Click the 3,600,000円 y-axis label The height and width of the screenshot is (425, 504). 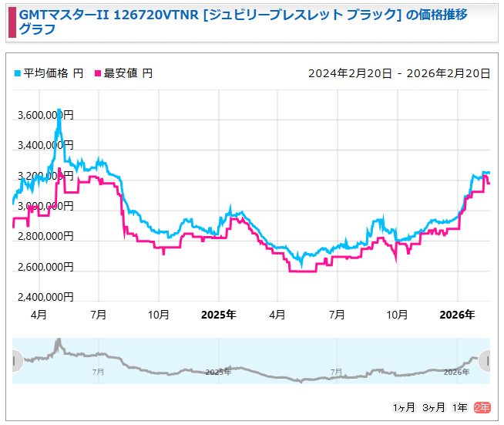point(45,116)
